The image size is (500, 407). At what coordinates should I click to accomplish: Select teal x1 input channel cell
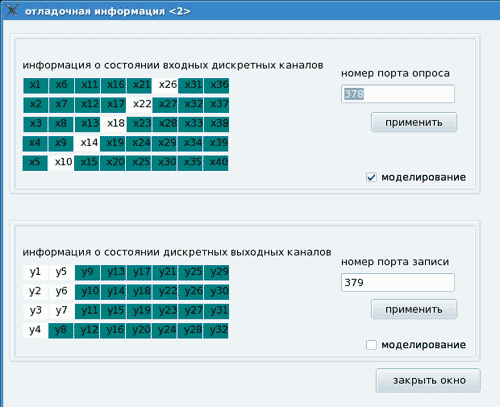click(x=36, y=85)
